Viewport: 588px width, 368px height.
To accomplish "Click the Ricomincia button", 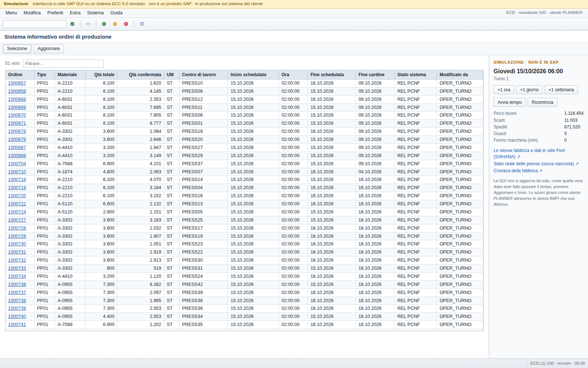I will pos(542,102).
